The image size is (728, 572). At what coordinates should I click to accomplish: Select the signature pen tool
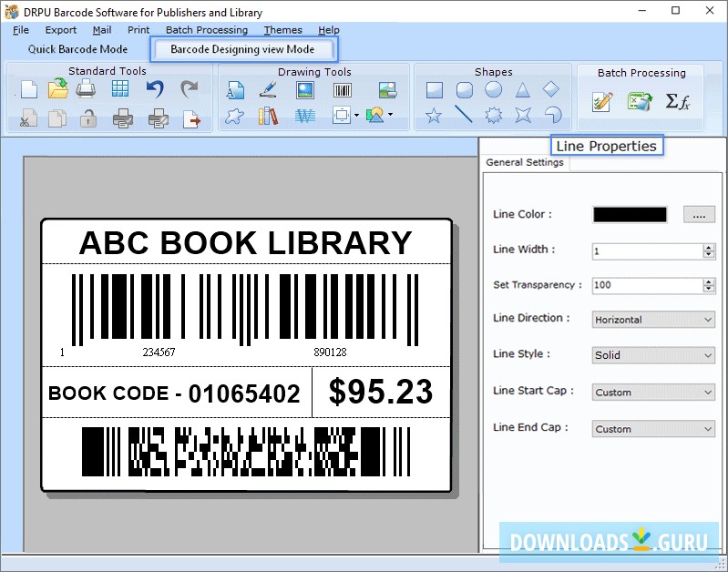268,89
